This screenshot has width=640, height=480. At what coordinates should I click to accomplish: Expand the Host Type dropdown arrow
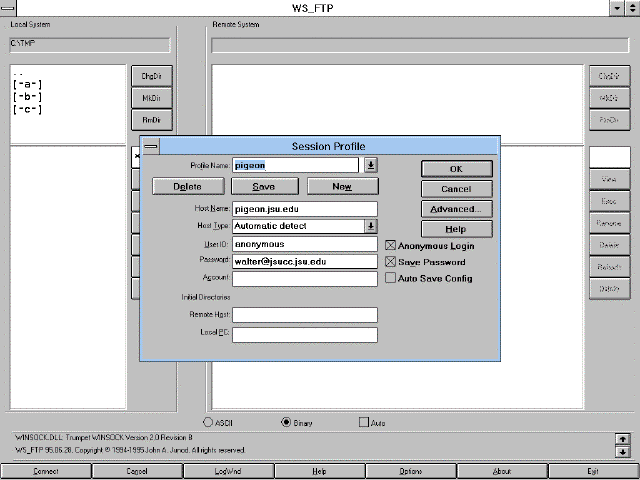[371, 226]
